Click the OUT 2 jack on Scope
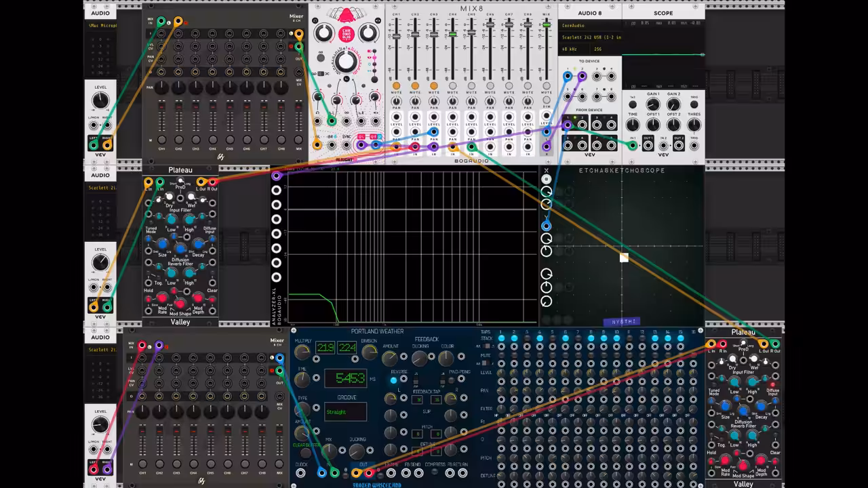Viewport: 868px width, 488px height. point(679,145)
